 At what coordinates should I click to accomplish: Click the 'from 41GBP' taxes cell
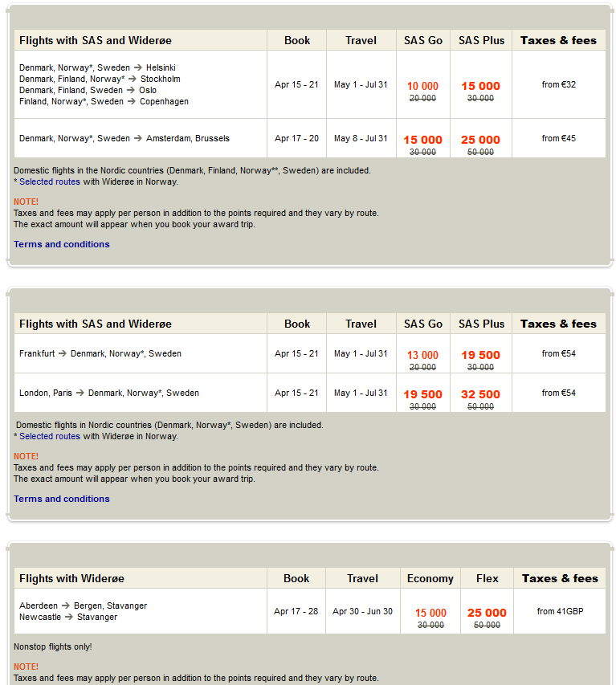[560, 611]
